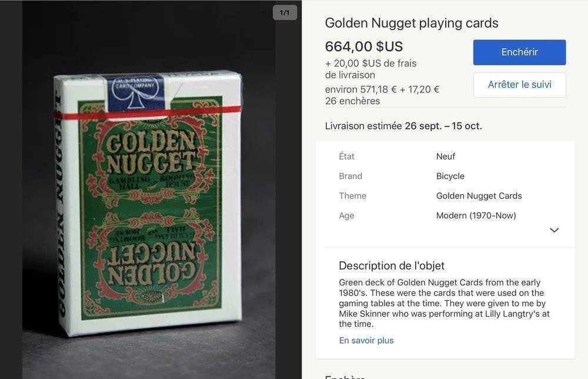The width and height of the screenshot is (588, 379).
Task: Click the Golden Nugget playing cards title
Action: pos(412,24)
